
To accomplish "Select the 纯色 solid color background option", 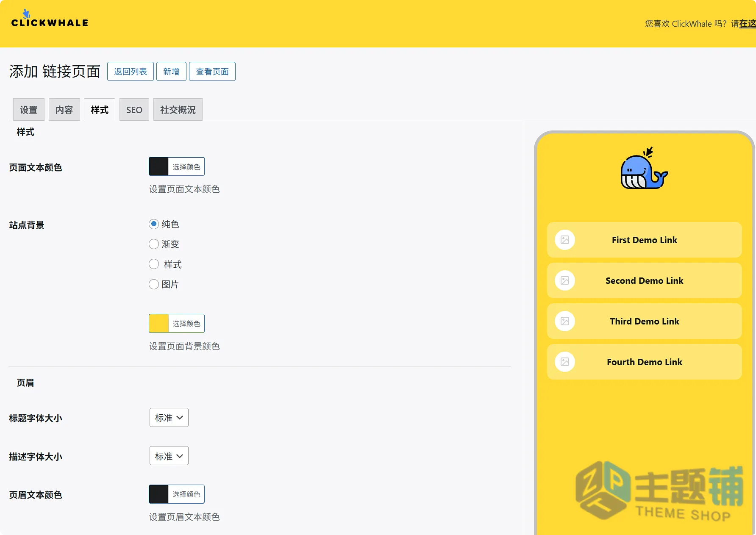I will (154, 224).
